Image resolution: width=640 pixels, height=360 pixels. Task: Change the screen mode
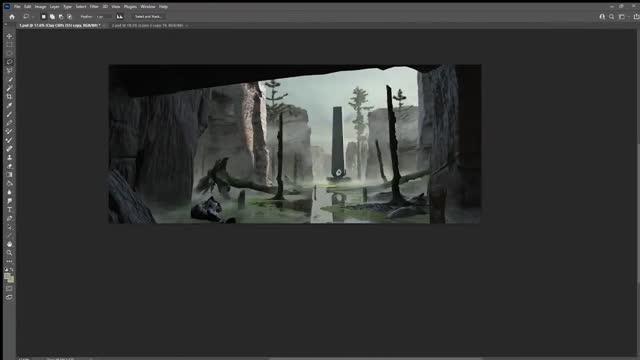click(x=9, y=298)
